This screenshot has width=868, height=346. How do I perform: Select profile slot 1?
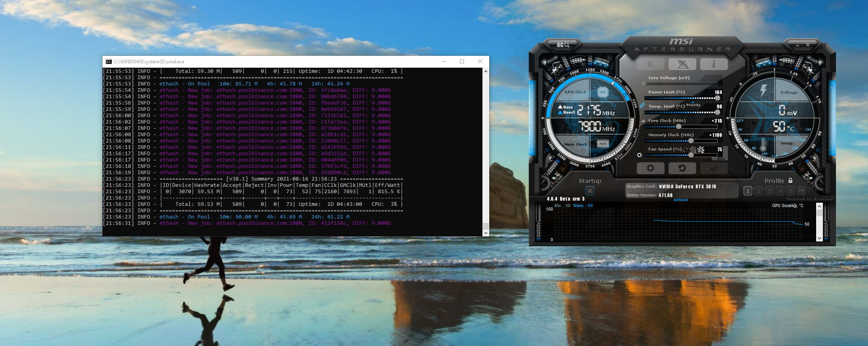tap(748, 191)
